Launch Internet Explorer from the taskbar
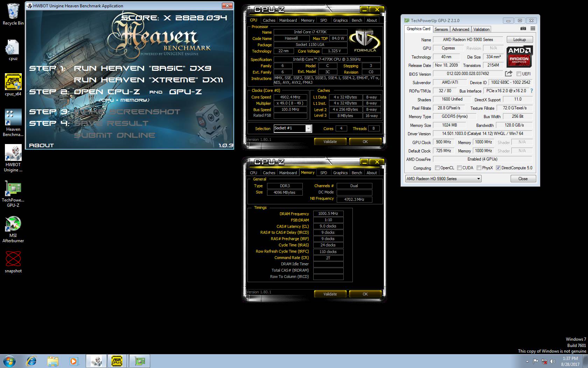The height and width of the screenshot is (368, 588). (x=31, y=361)
